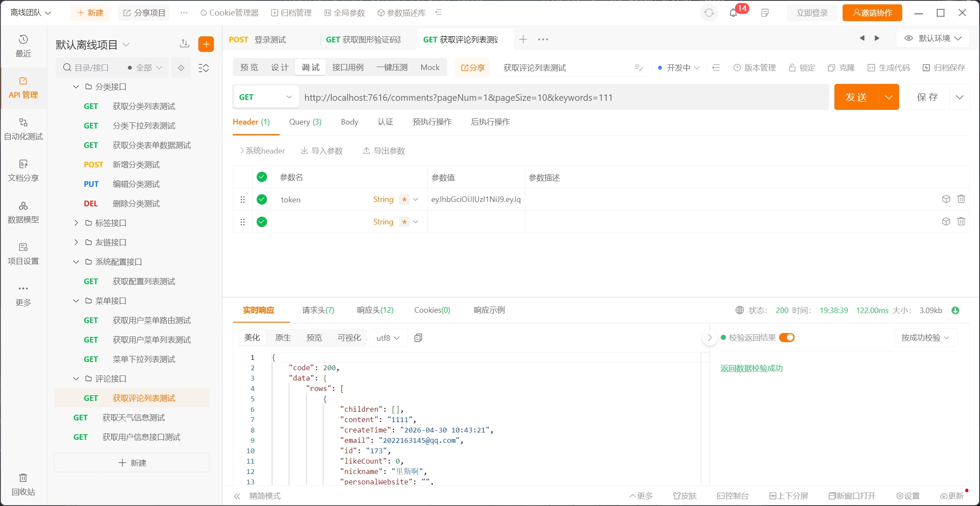
Task: Delete the token header row
Action: tap(961, 199)
